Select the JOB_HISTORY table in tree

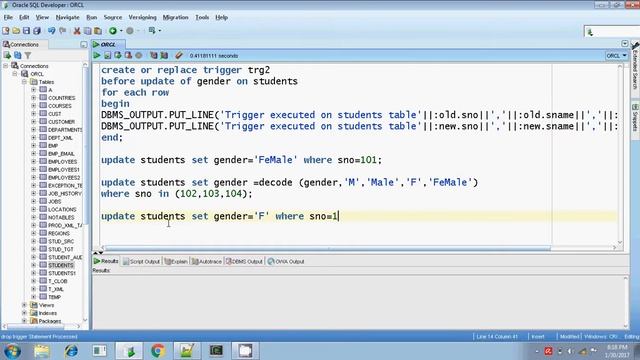click(x=64, y=193)
